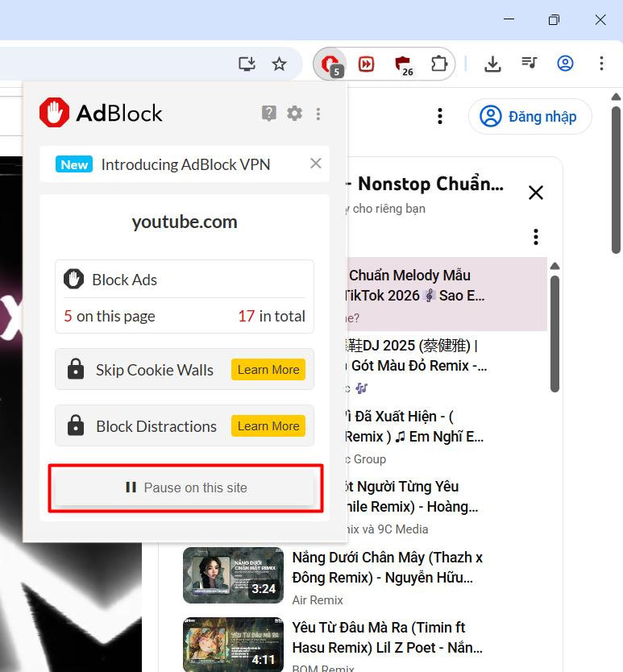Click Learn More for Skip Cookie Walls
Screen dimensions: 623x672
tap(268, 369)
